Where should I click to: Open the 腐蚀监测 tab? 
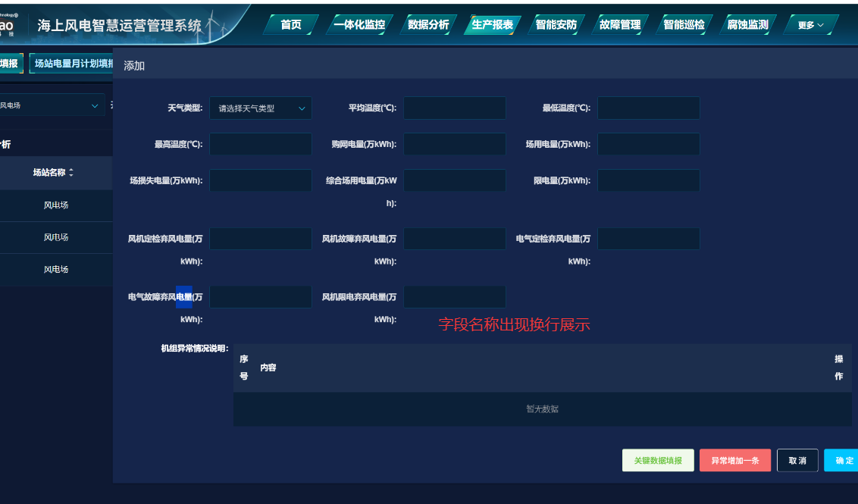[x=747, y=25]
